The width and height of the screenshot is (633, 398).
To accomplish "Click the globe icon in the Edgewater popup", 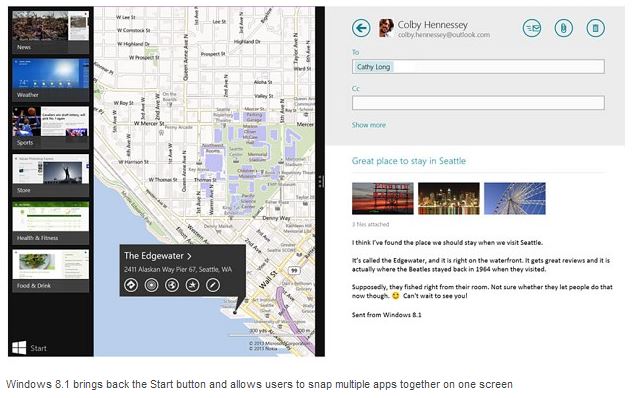I will (x=172, y=285).
